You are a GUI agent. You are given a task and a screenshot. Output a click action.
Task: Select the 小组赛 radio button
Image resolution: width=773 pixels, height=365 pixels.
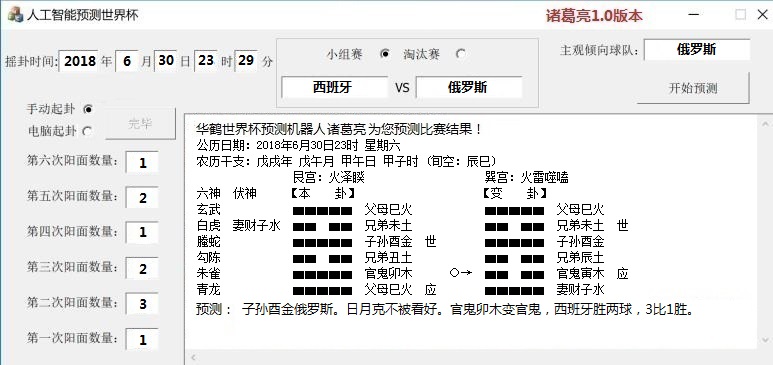[386, 54]
